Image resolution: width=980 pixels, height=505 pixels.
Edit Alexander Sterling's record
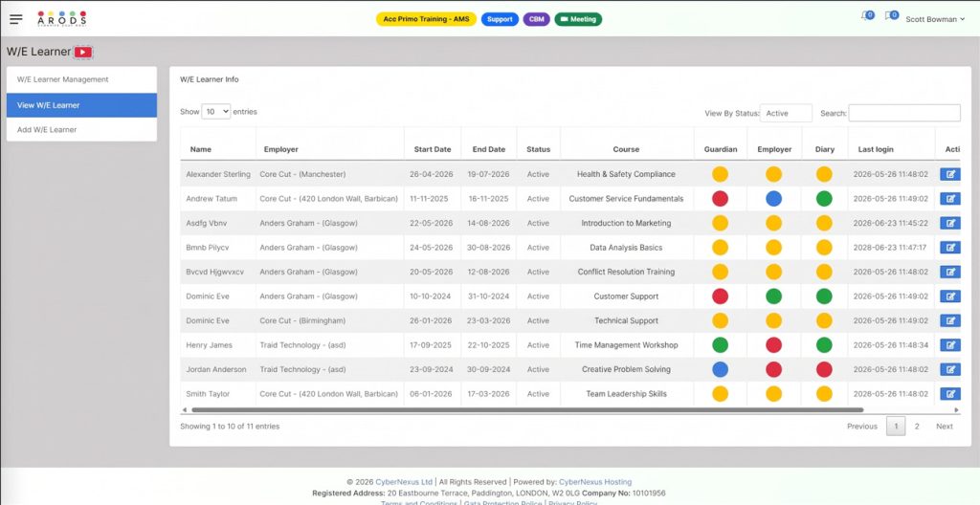950,174
